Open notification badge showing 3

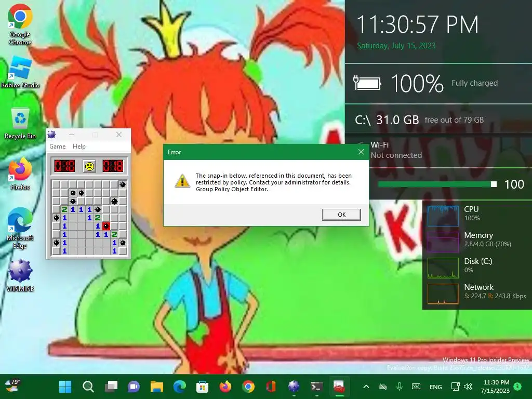517,386
